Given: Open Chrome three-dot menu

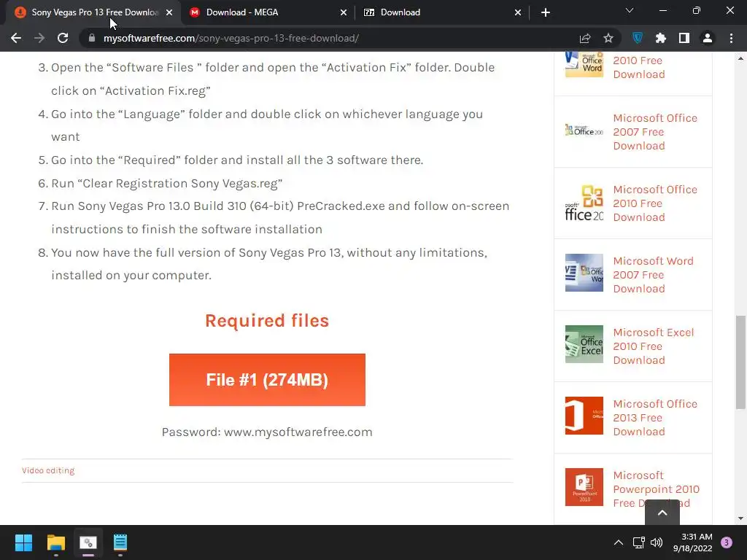Looking at the screenshot, I should click(x=731, y=38).
